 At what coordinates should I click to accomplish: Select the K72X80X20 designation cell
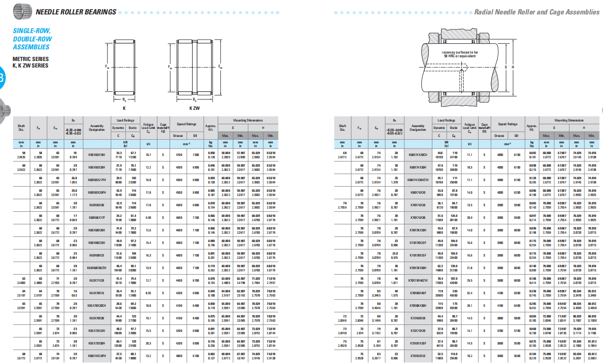click(x=418, y=318)
